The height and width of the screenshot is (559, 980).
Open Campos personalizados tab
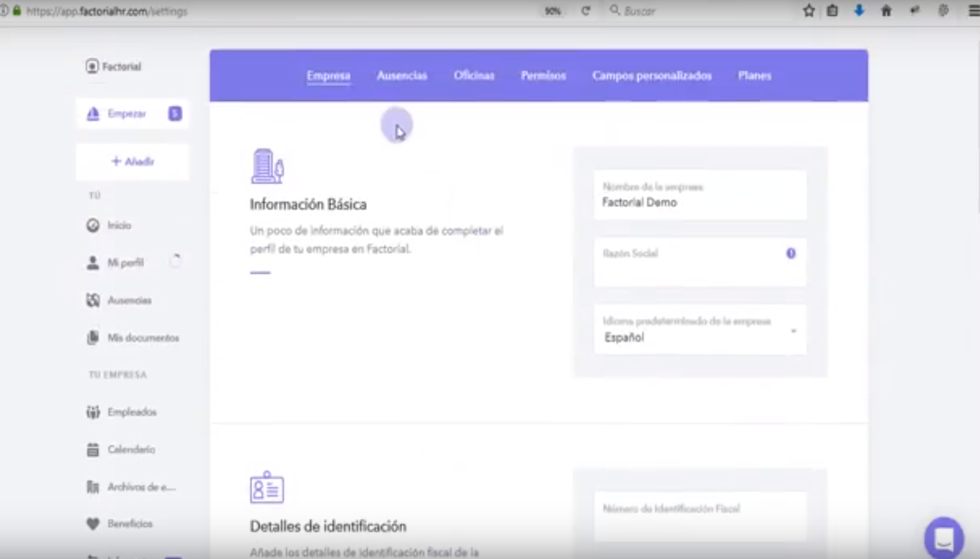(652, 75)
